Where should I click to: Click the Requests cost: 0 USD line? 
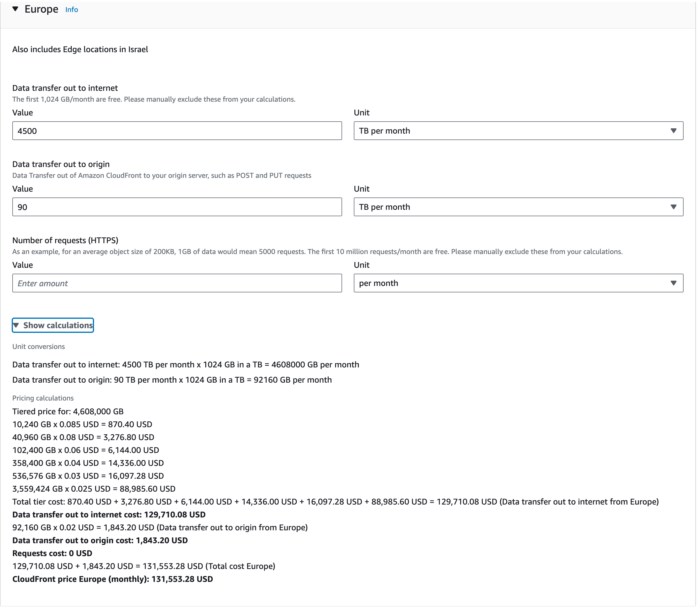point(52,554)
